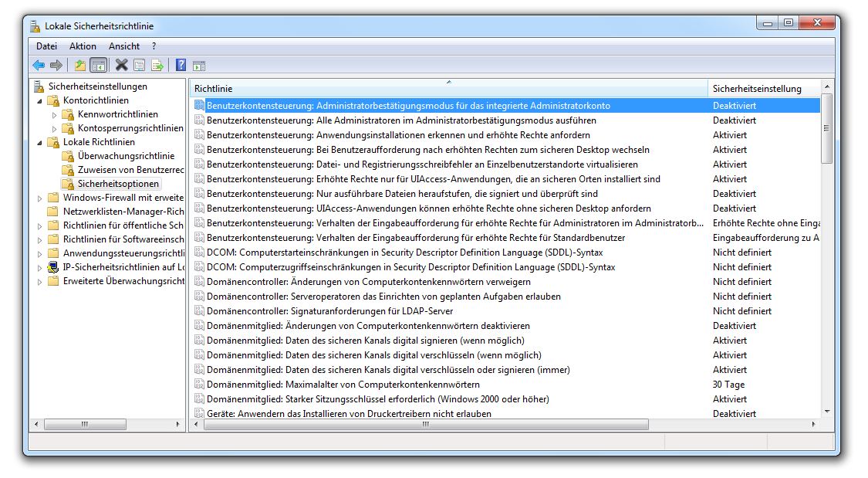Viewport: 868px width, 478px height.
Task: Click the Delete X icon in toolbar
Action: (121, 66)
